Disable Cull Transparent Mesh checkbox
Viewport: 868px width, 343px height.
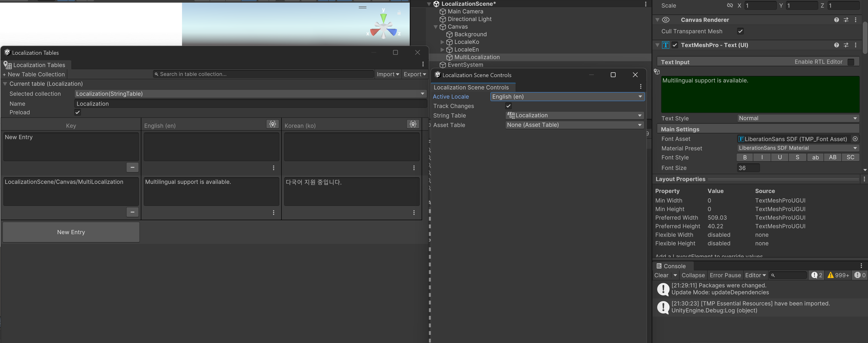click(x=740, y=31)
